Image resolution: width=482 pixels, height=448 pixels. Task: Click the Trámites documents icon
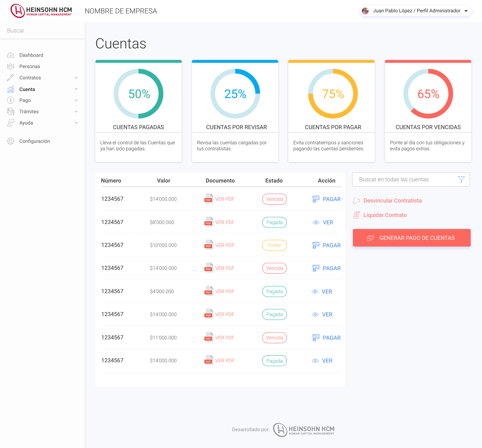(10, 112)
